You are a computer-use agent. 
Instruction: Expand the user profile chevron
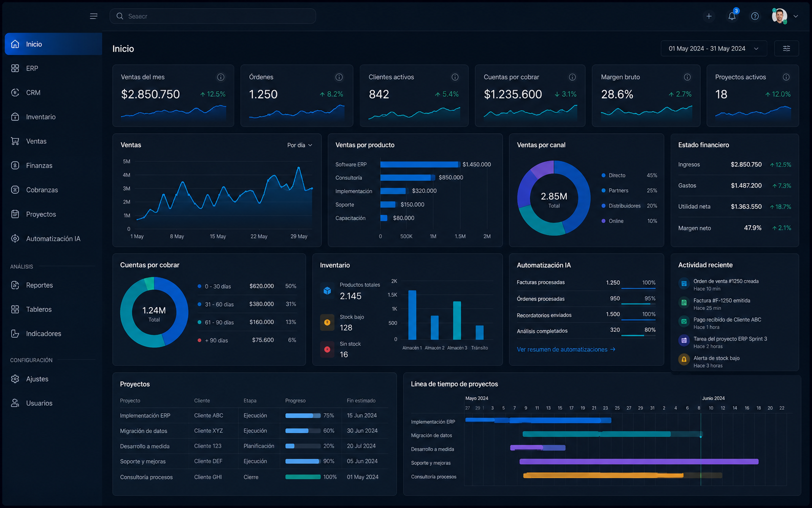coord(796,16)
